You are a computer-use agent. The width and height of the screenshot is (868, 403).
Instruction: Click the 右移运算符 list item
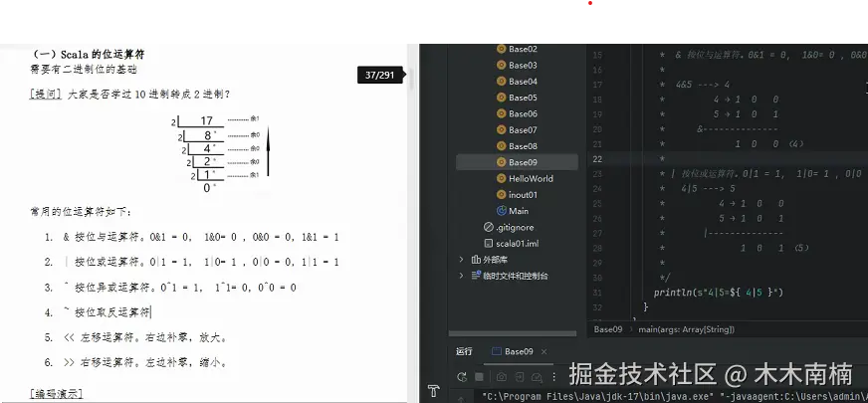(135, 363)
